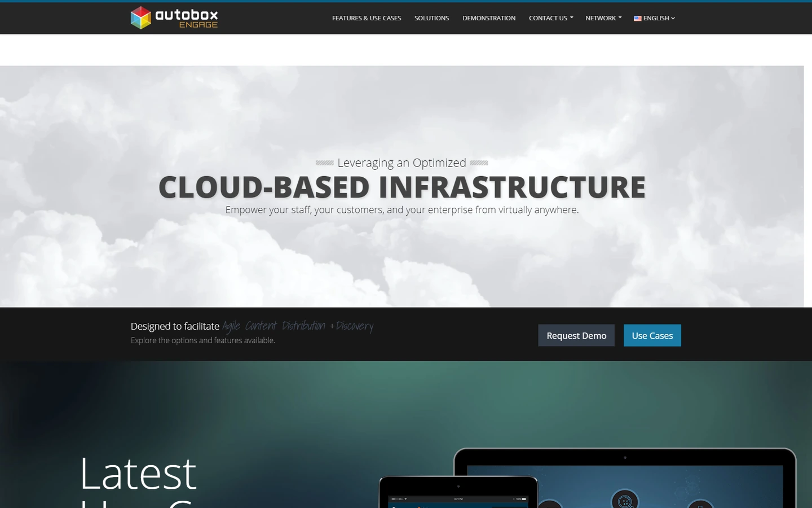
Task: Click the US flag language icon
Action: pos(637,19)
